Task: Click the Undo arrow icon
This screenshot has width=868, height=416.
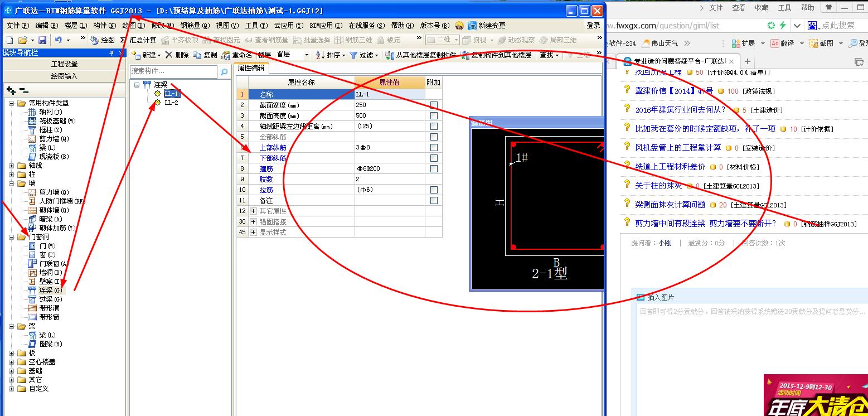Action: pyautogui.click(x=59, y=40)
